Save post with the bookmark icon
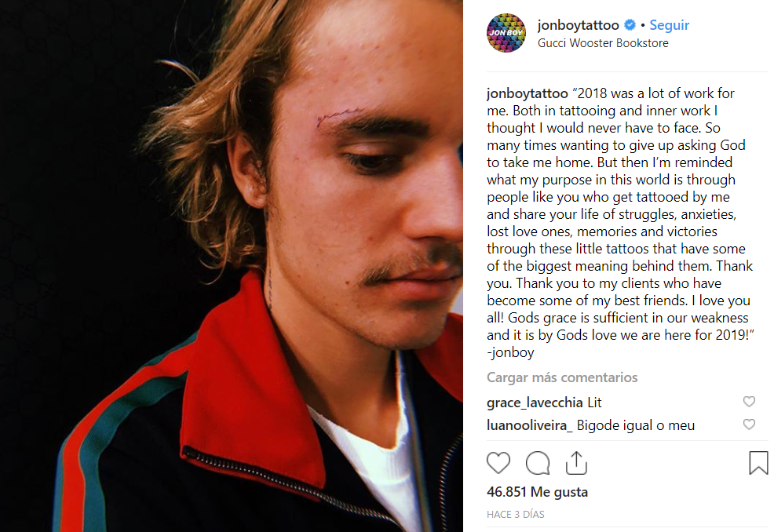The width and height of the screenshot is (774, 532). click(758, 463)
